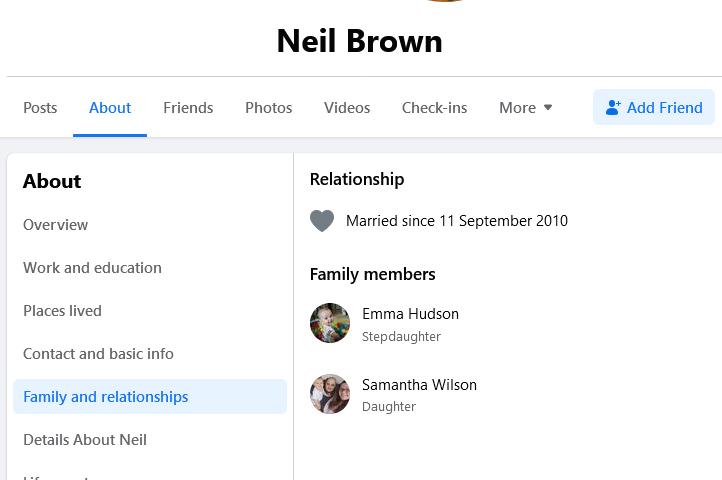Select Overview in the About sidebar
Image resolution: width=722 pixels, height=480 pixels.
(x=56, y=225)
